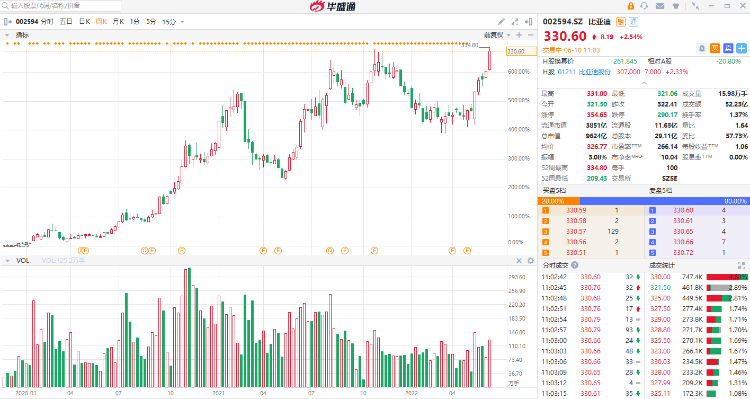750x399 pixels.
Task: Open the mail envelope icon
Action: click(x=660, y=6)
